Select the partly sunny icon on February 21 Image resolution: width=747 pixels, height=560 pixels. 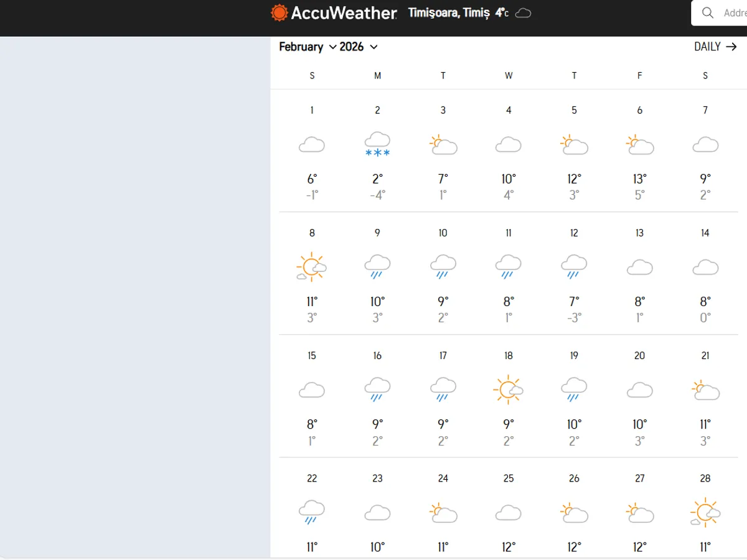click(x=705, y=389)
